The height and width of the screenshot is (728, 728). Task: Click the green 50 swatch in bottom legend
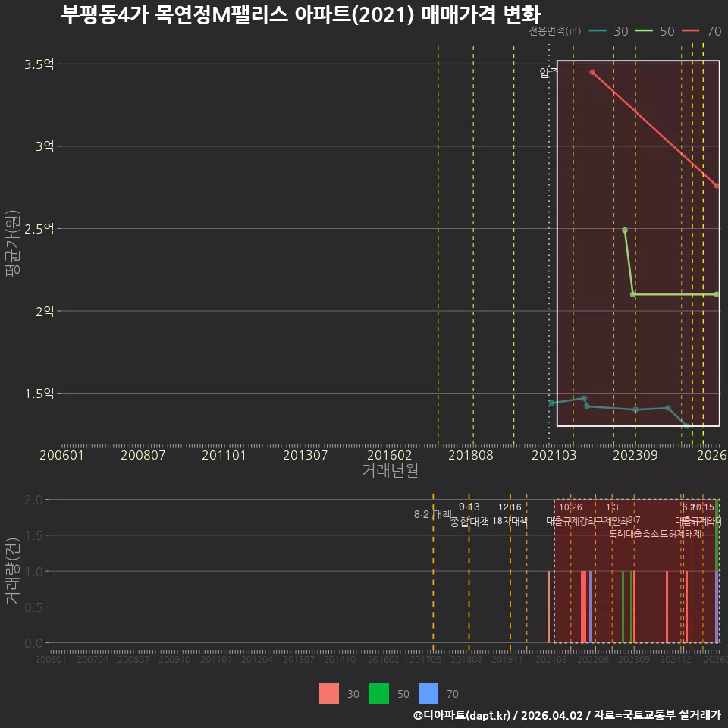point(378,694)
